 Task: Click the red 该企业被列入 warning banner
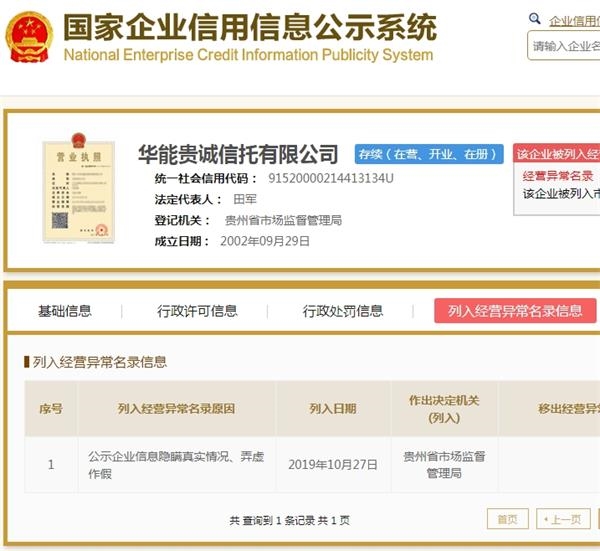pos(556,154)
